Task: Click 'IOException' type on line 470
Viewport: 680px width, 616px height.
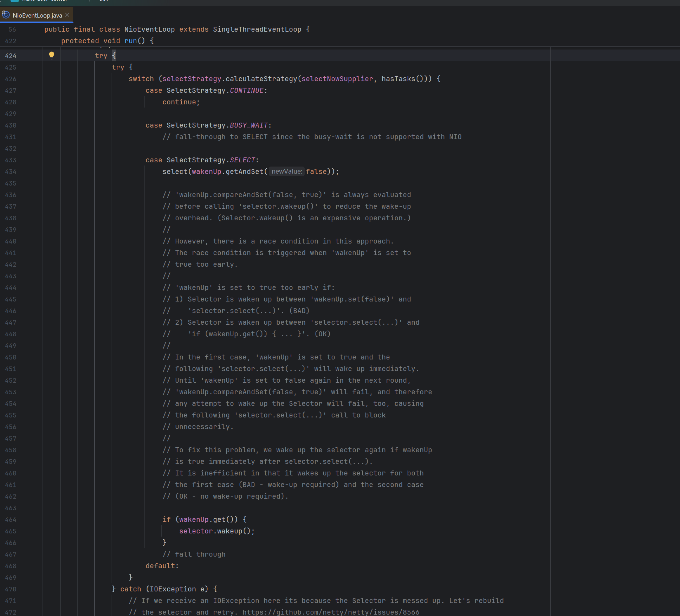Action: click(173, 589)
